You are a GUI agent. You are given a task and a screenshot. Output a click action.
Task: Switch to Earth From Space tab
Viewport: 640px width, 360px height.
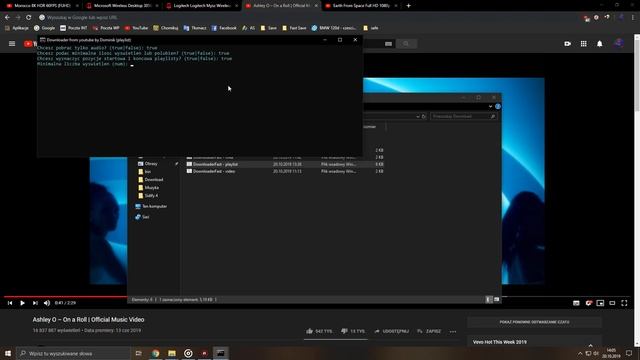(x=361, y=6)
